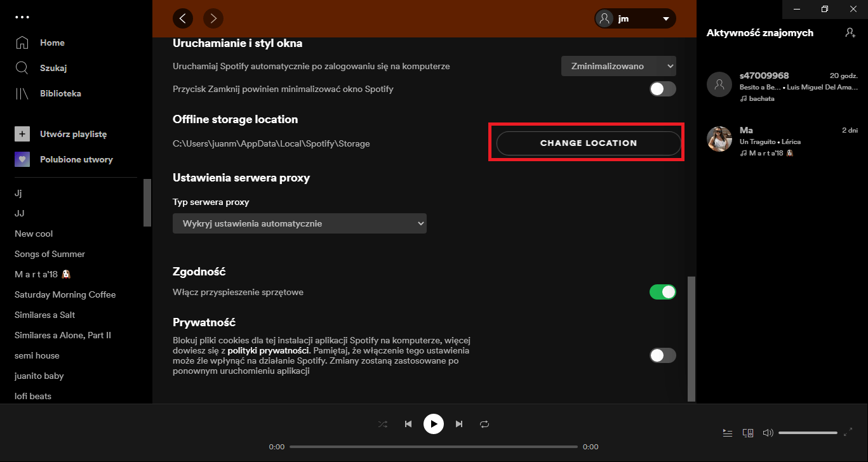The width and height of the screenshot is (868, 462).
Task: Open the Zminimalizowano startup dropdown
Action: (x=618, y=66)
